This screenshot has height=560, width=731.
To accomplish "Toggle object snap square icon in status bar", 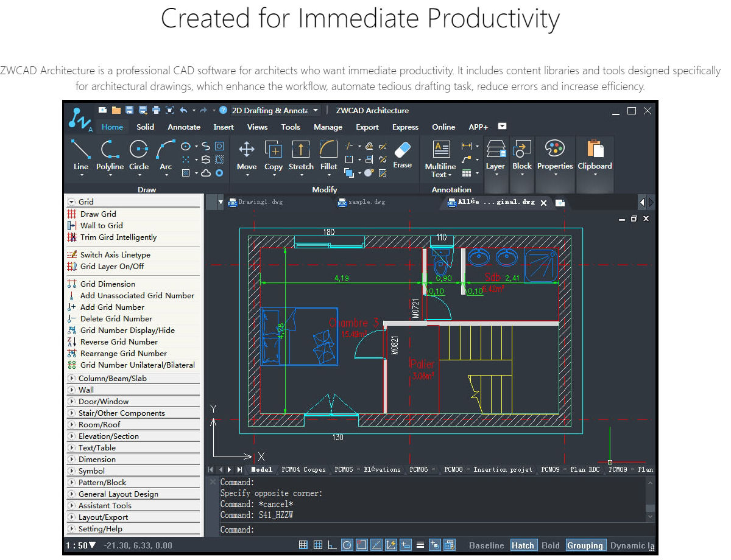I will click(361, 545).
